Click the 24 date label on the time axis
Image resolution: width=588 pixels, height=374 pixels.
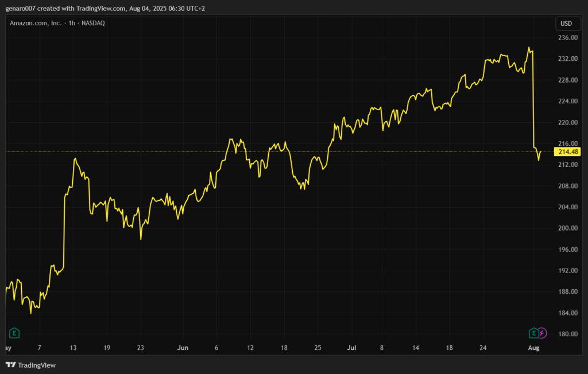tap(483, 348)
